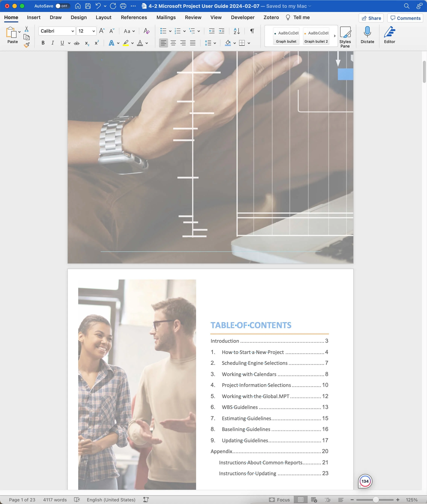Screen dimensions: 427x504
Task: Open the Styles Pane
Action: tap(345, 36)
